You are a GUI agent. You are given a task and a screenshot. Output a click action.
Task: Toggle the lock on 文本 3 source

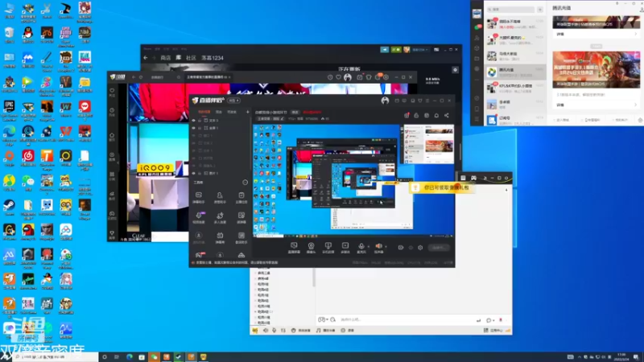click(200, 121)
